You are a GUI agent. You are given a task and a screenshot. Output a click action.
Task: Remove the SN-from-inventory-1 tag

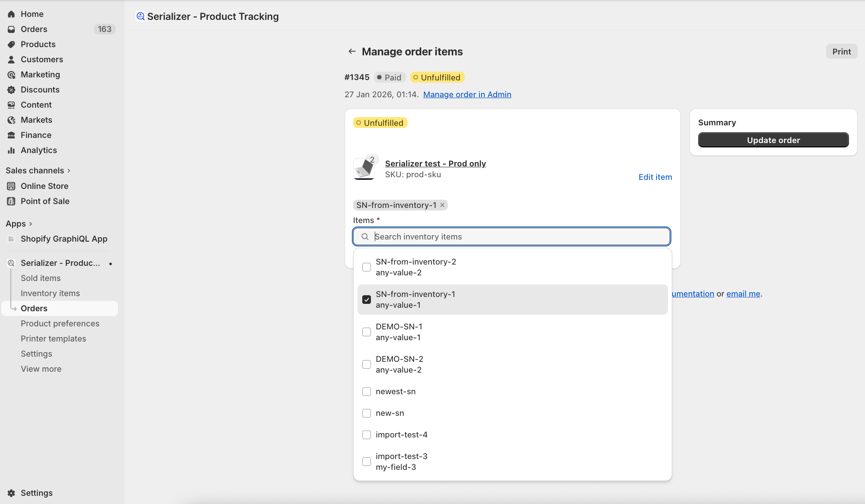coord(442,205)
